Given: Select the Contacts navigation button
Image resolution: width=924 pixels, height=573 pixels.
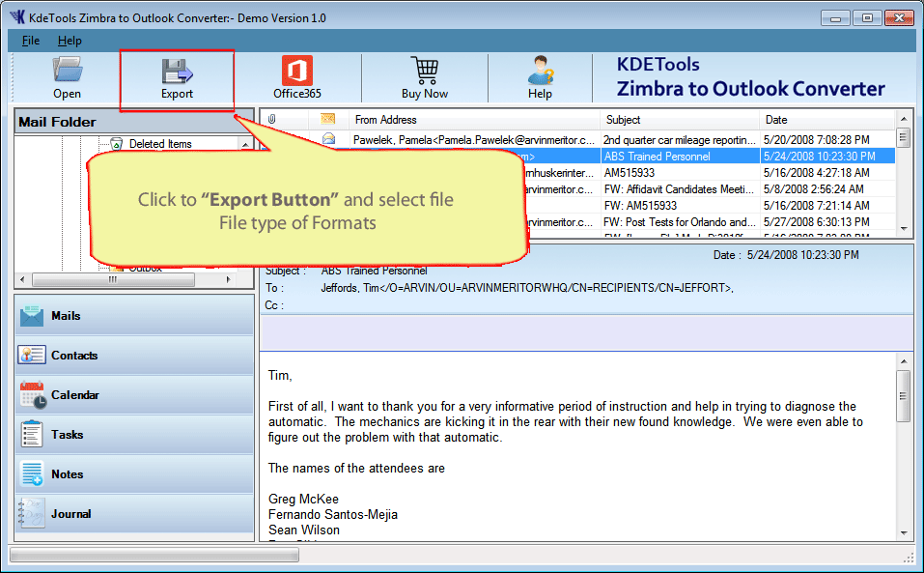Looking at the screenshot, I should tap(134, 356).
